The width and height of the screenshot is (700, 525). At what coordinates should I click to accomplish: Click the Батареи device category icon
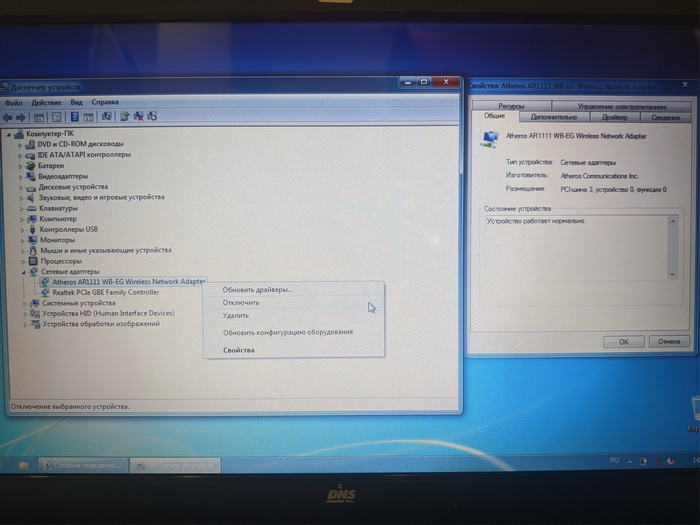click(x=32, y=165)
